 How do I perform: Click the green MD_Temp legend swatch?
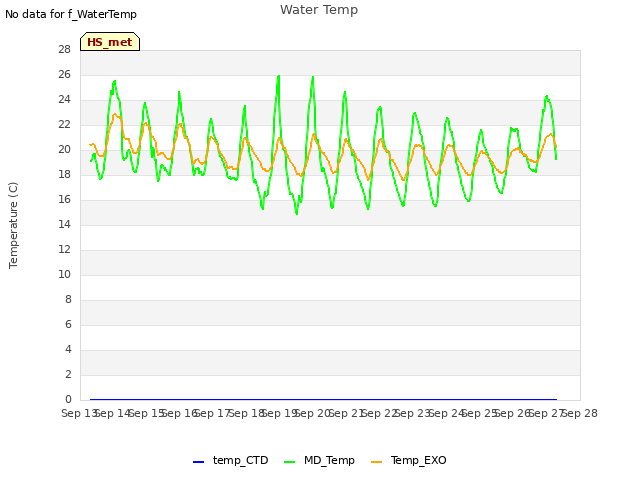pos(289,462)
